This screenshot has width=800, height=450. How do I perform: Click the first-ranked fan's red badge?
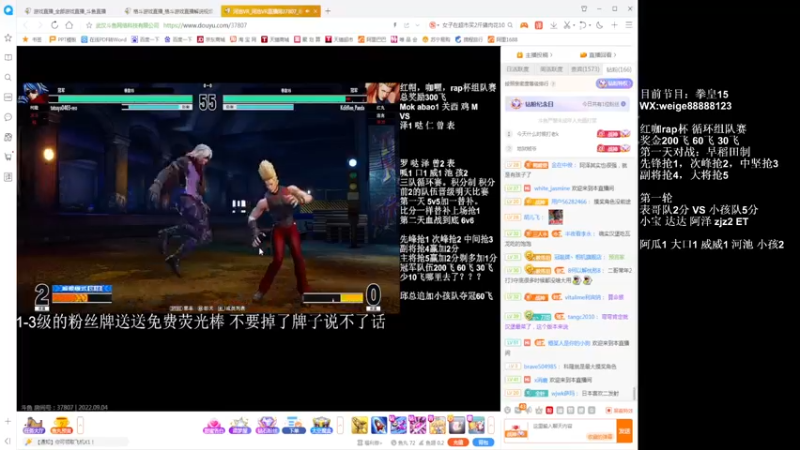point(613,134)
